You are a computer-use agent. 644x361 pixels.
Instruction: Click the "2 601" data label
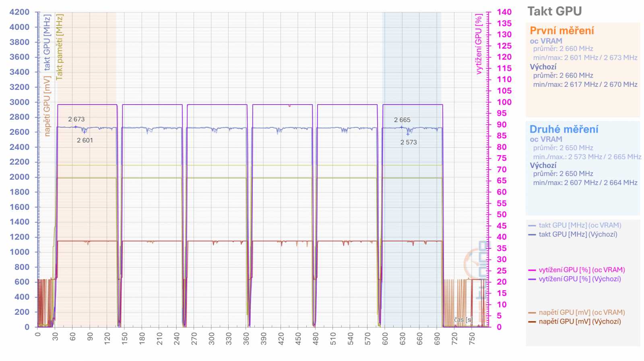click(x=85, y=140)
